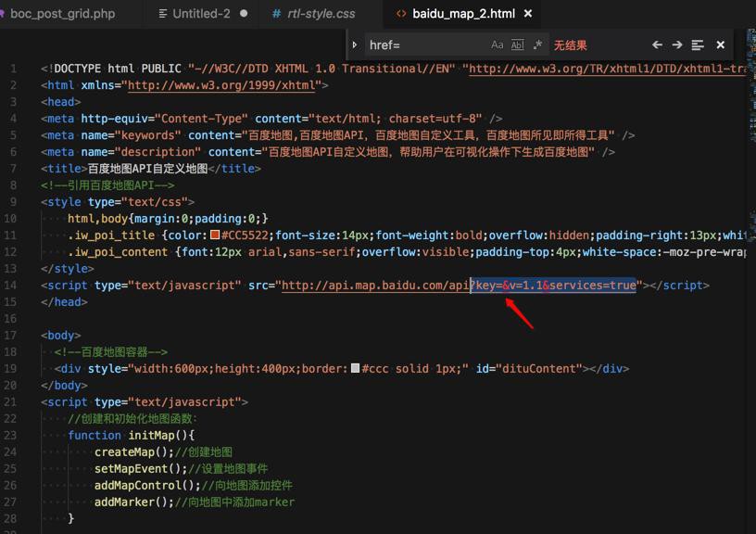Toggle Match Whole Word in find widget
Screen dimensions: 756x534
517,44
